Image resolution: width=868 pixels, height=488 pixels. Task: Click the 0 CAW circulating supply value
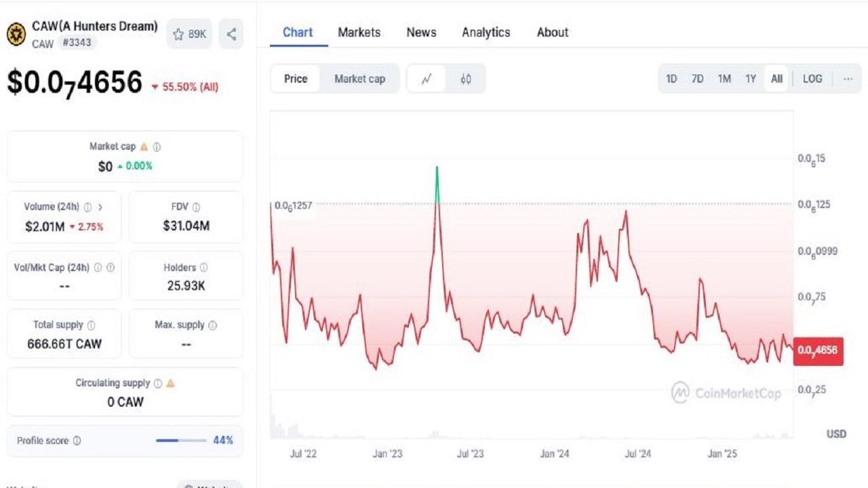125,402
